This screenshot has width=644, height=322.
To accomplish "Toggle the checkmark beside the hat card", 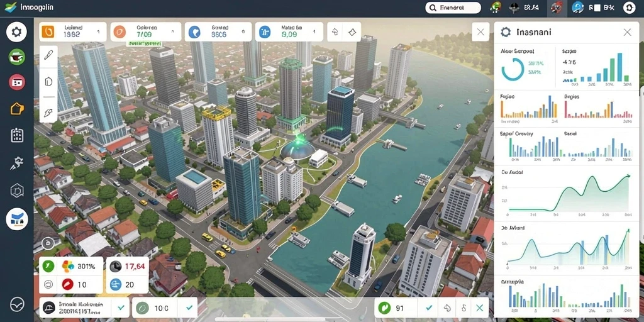I will pyautogui.click(x=121, y=307).
